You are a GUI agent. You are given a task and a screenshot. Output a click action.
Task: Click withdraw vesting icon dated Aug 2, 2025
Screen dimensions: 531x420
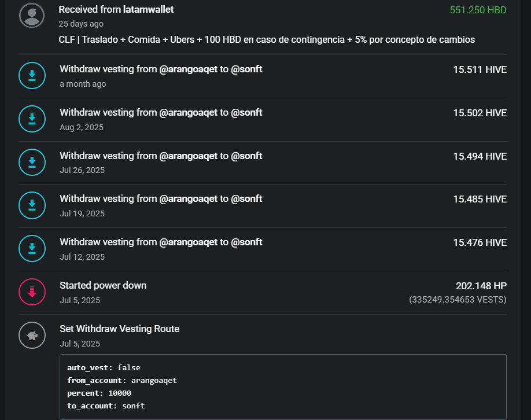point(32,119)
